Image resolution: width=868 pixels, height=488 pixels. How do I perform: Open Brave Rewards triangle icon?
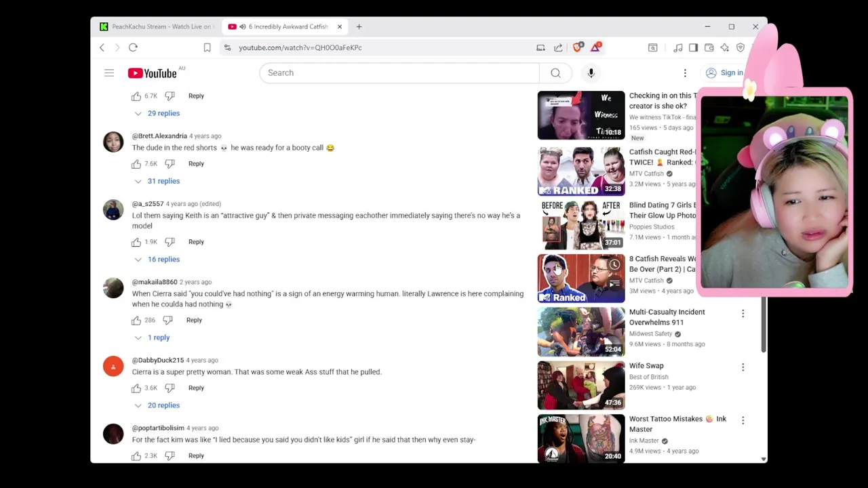click(x=595, y=47)
